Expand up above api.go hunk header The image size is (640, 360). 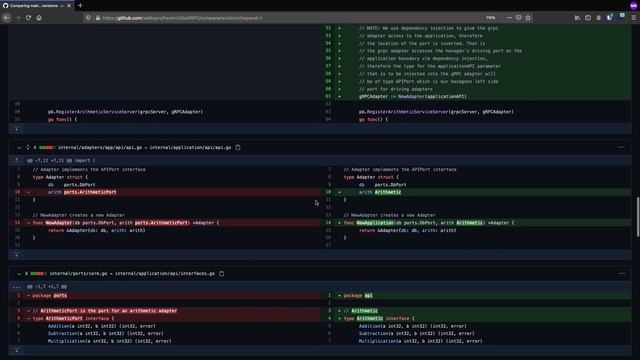(x=17, y=160)
